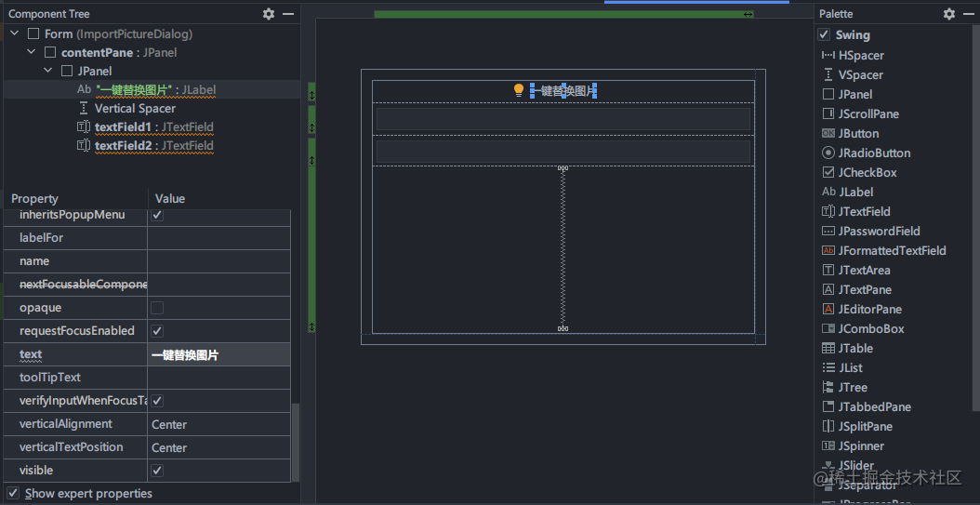The image size is (980, 505).
Task: Select JButton in the palette
Action: pyautogui.click(x=850, y=134)
